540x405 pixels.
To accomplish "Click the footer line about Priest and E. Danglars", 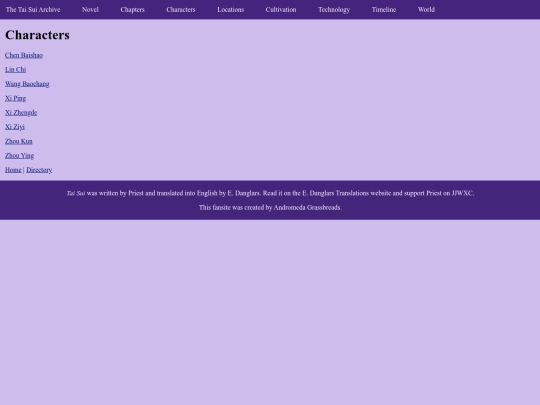I will point(270,193).
